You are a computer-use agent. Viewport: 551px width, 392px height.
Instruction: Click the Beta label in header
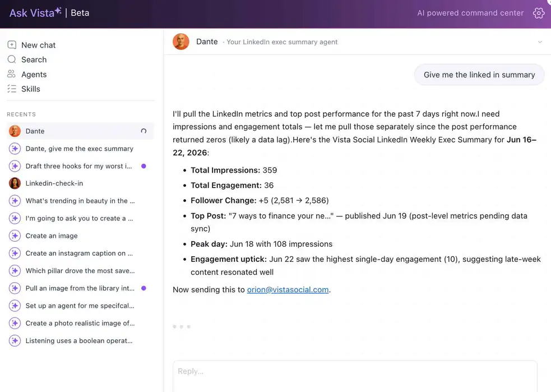(x=80, y=13)
